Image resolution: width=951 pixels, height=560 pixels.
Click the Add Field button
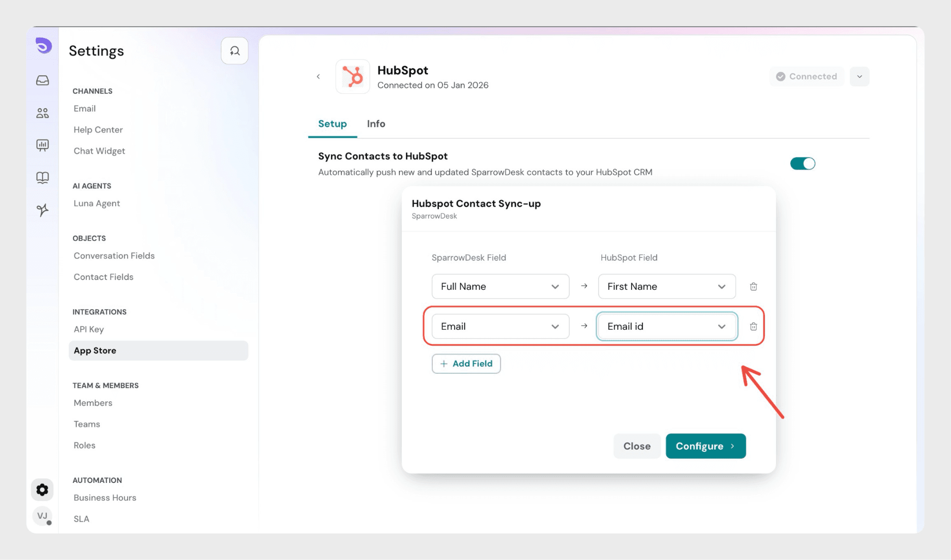tap(466, 364)
